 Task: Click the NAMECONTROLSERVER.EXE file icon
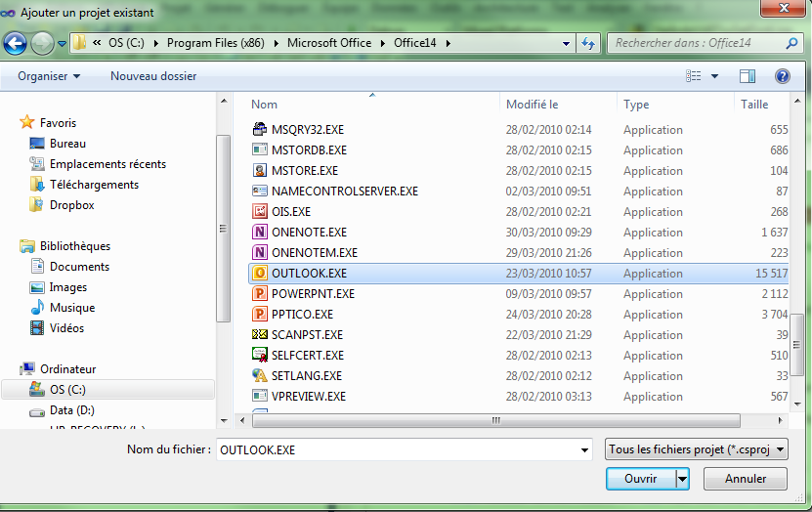pyautogui.click(x=260, y=192)
